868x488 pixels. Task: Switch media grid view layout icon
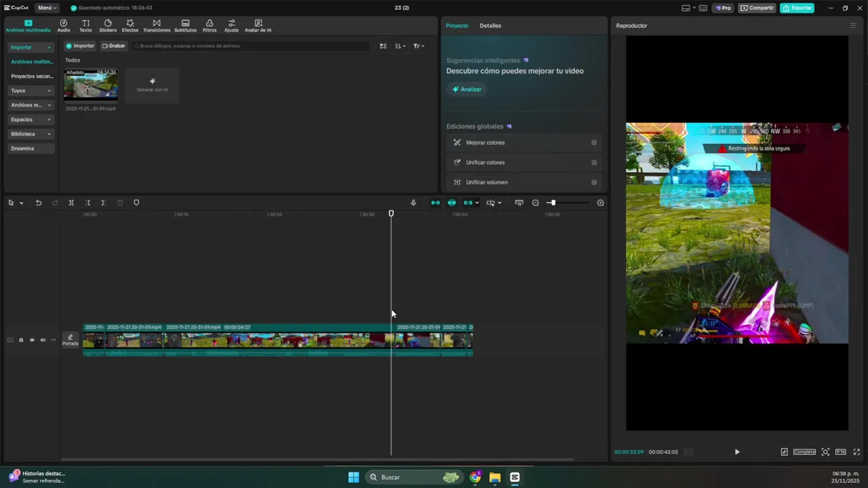(x=382, y=46)
